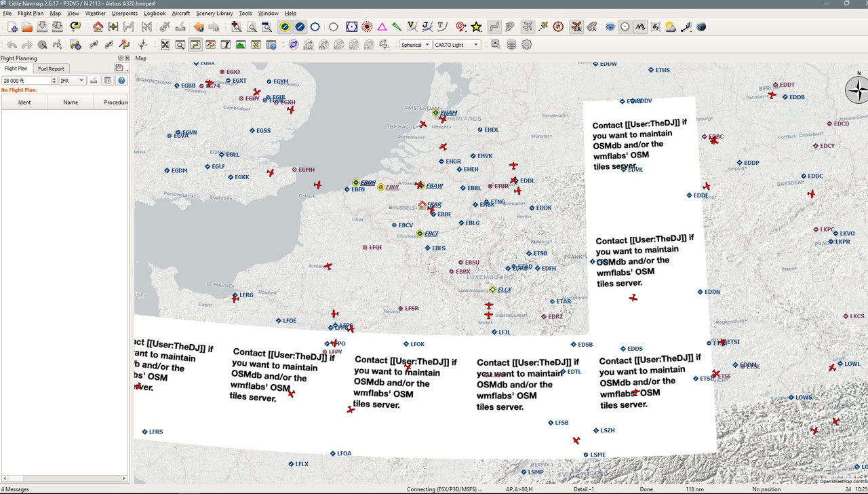Open weather source sun-cloud icon
The image size is (868, 494).
[671, 27]
